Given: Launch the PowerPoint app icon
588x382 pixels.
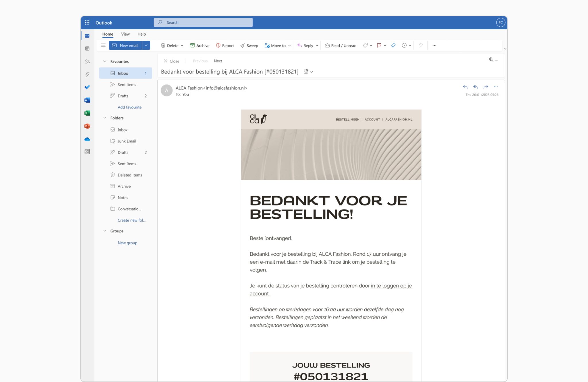Looking at the screenshot, I should pos(87,126).
